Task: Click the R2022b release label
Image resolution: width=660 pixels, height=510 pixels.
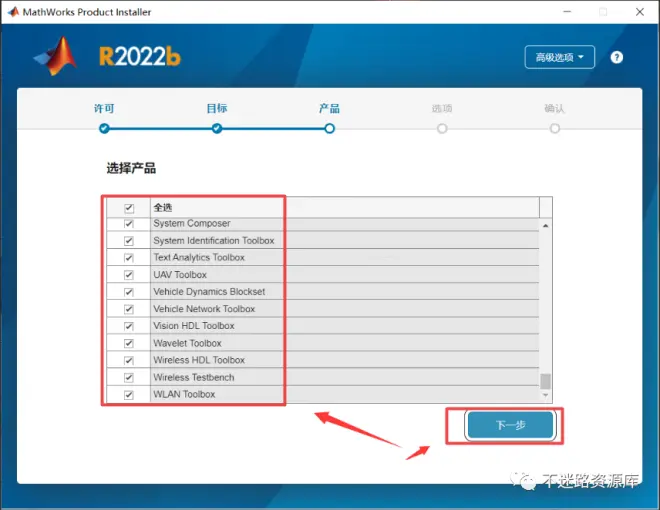Action: [139, 56]
